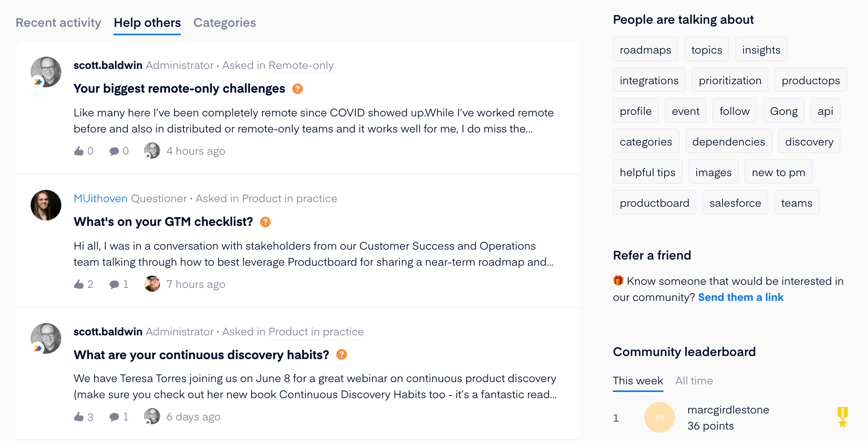This screenshot has height=441, width=868.
Task: Filter by the salesforce tag
Action: pyautogui.click(x=735, y=203)
